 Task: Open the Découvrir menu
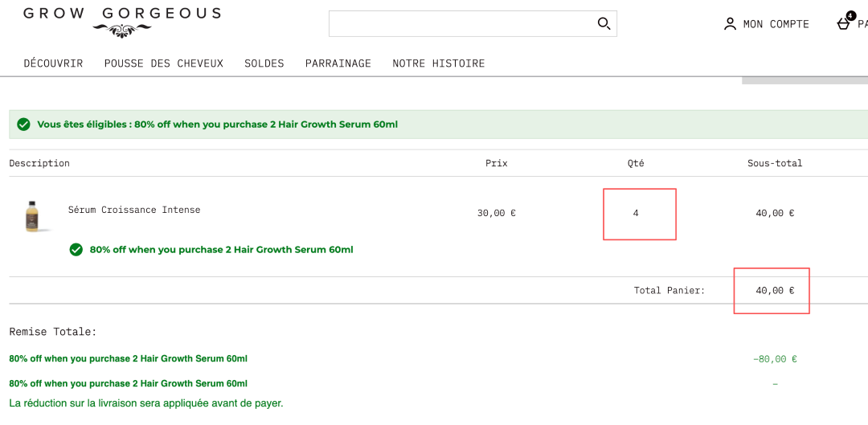(53, 63)
